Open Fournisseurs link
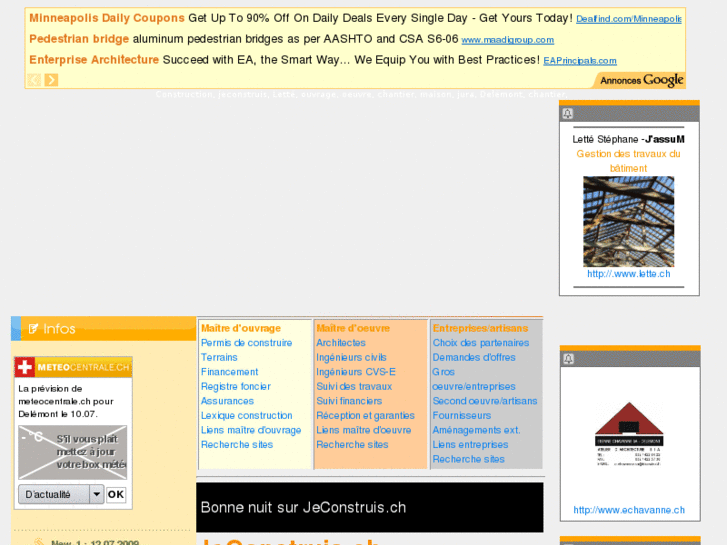727x545 pixels. (x=461, y=416)
